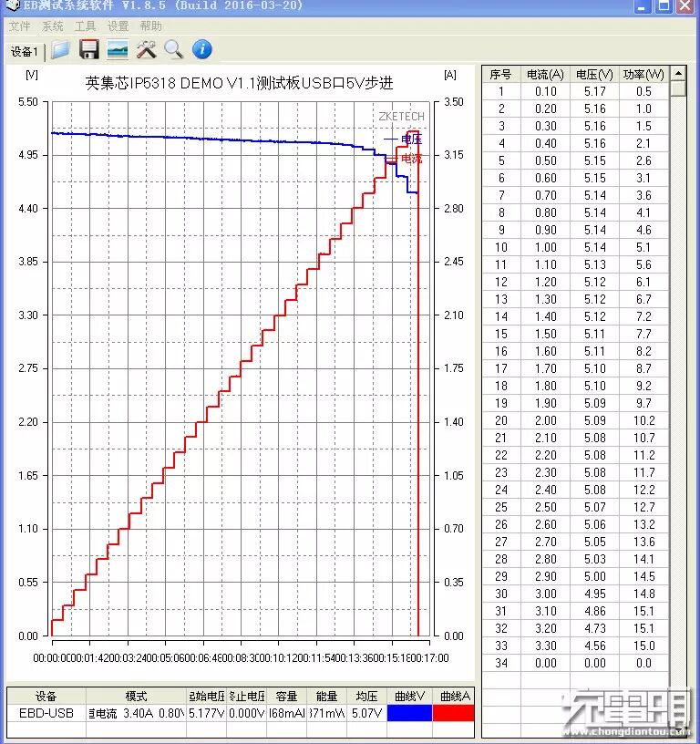This screenshot has width=700, height=744.
Task: Select EBD-USB device cell
Action: click(x=46, y=713)
